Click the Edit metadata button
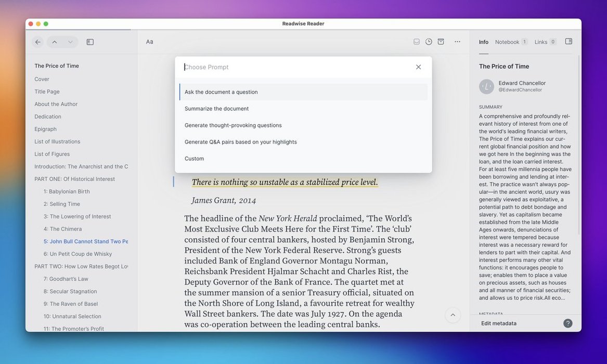The width and height of the screenshot is (607, 364). point(499,323)
